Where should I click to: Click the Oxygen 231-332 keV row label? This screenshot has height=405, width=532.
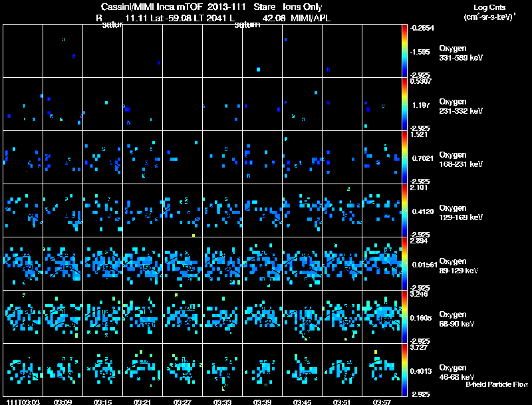(x=461, y=106)
